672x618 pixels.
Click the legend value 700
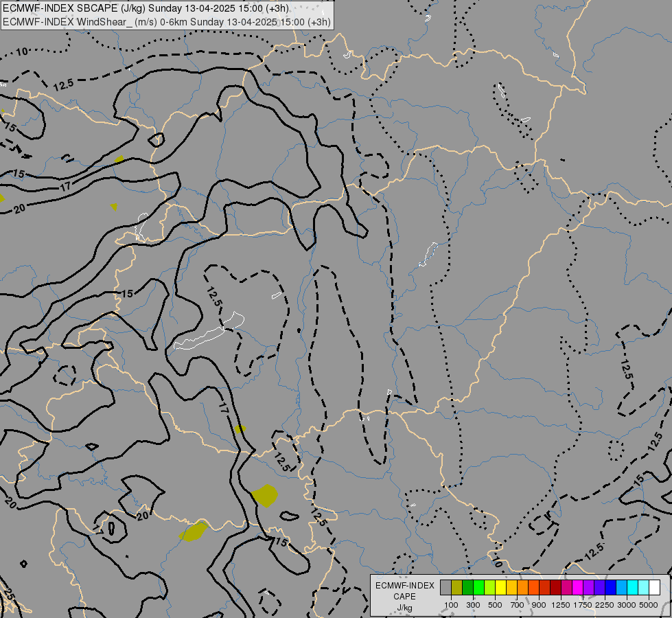pos(518,605)
